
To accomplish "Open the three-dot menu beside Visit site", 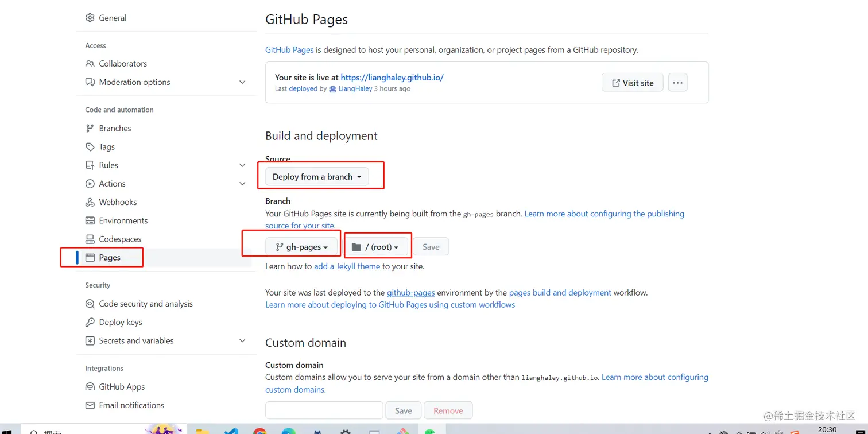I will tap(677, 83).
